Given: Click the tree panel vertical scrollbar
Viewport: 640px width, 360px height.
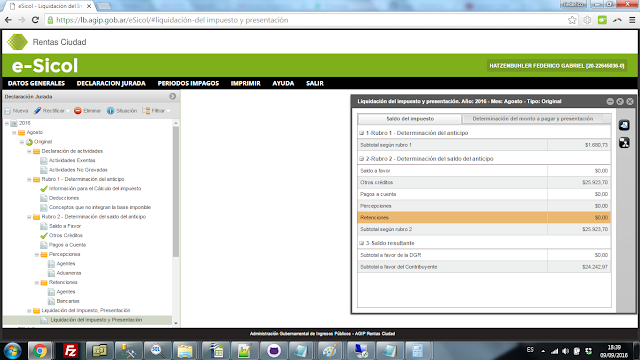Looking at the screenshot, I should click(x=176, y=192).
